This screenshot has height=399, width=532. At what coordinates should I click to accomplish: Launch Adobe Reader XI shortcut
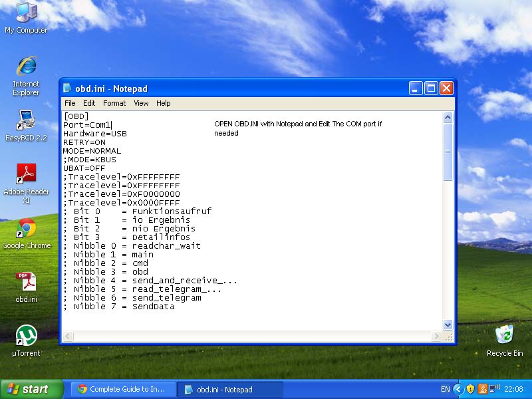click(26, 174)
